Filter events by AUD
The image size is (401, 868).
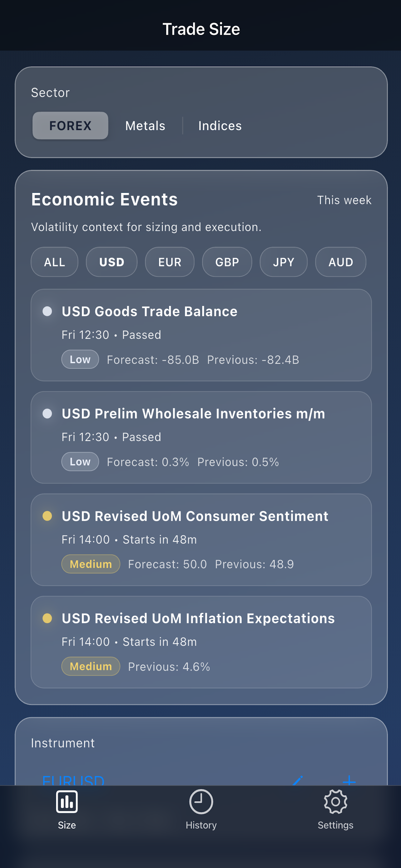click(x=341, y=262)
